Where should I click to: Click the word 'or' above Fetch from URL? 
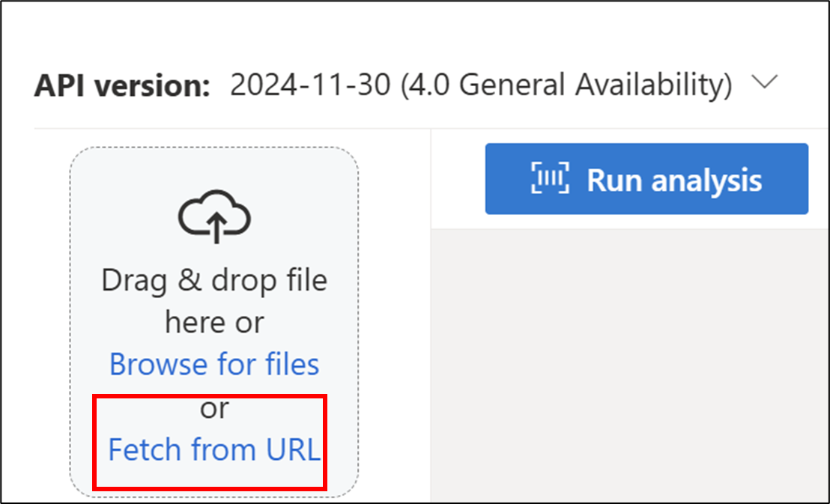pyautogui.click(x=214, y=409)
